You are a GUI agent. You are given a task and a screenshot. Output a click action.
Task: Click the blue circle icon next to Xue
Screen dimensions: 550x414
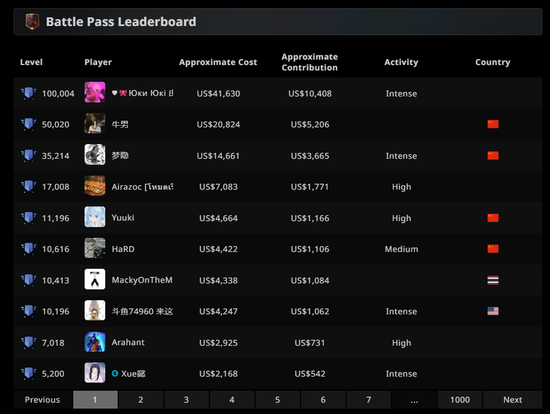[x=115, y=373]
